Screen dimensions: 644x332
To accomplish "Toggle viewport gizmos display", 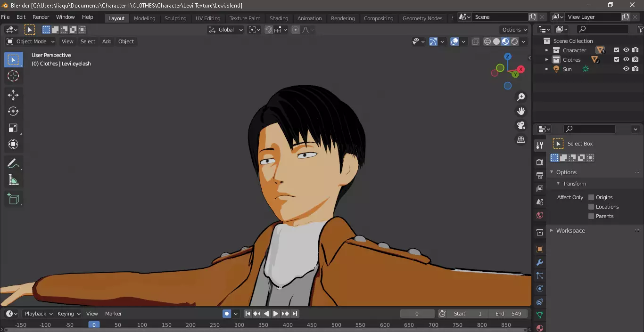I will coord(433,41).
